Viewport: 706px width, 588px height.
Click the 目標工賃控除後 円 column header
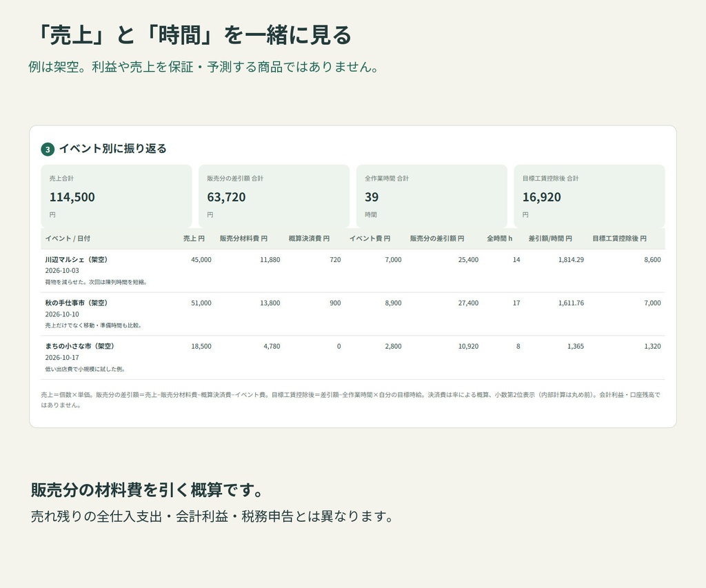[619, 239]
